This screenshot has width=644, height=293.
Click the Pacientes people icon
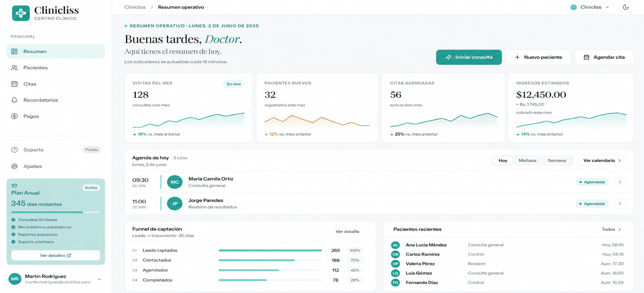coord(14,68)
